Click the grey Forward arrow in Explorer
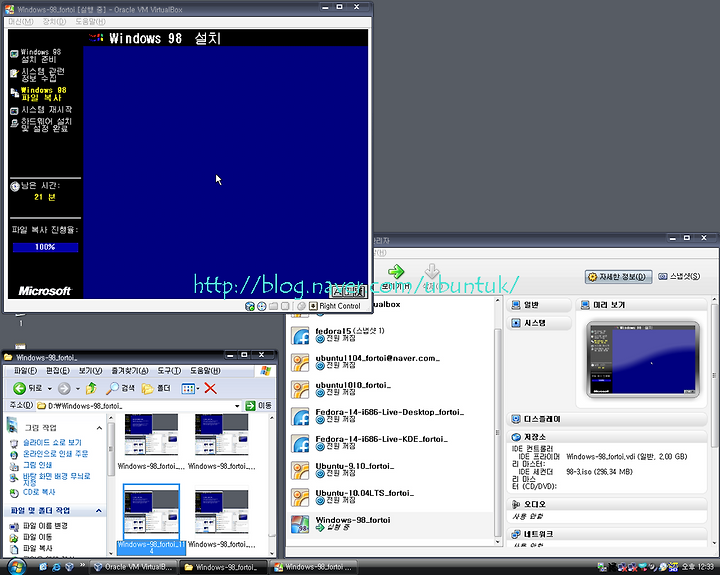This screenshot has width=720, height=575. tap(64, 389)
